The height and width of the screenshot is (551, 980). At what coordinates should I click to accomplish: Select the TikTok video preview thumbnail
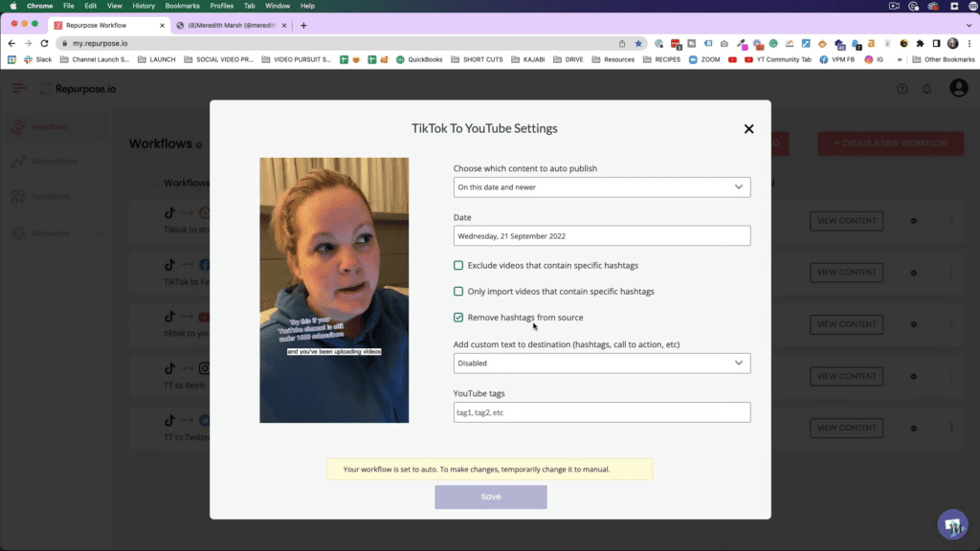point(334,290)
